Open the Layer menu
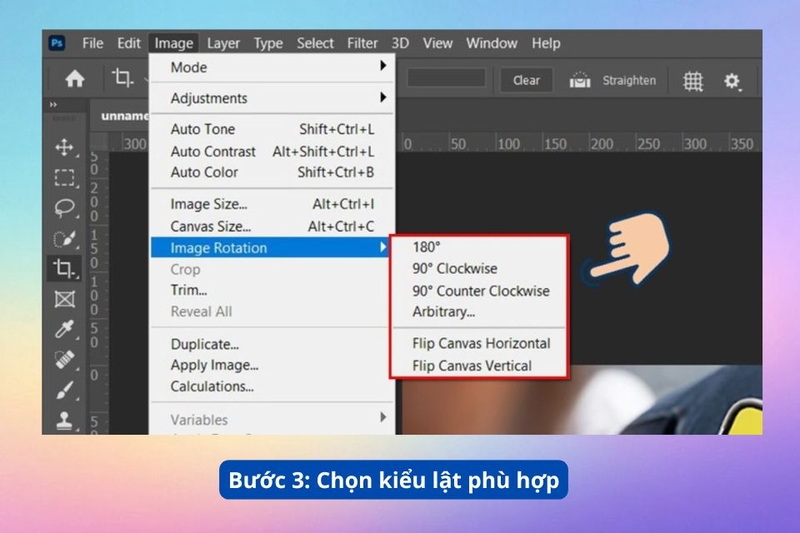This screenshot has width=800, height=533. [223, 43]
